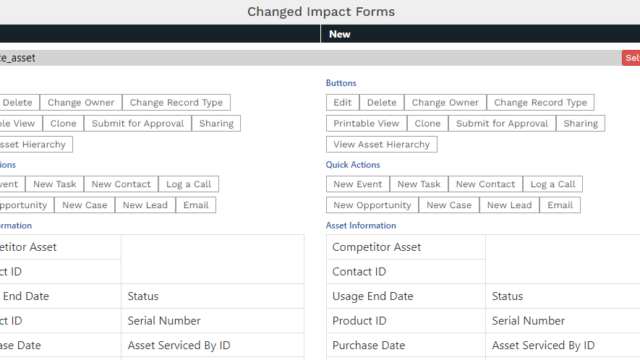Screen dimensions: 640x360
Task: Click Email in the New column
Action: tap(560, 205)
